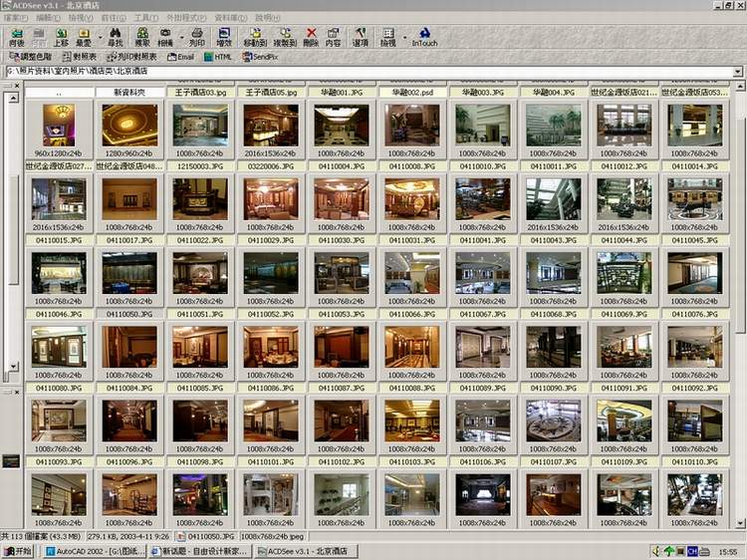Delete file with the red X 刪除 icon
The image size is (747, 560).
[311, 37]
